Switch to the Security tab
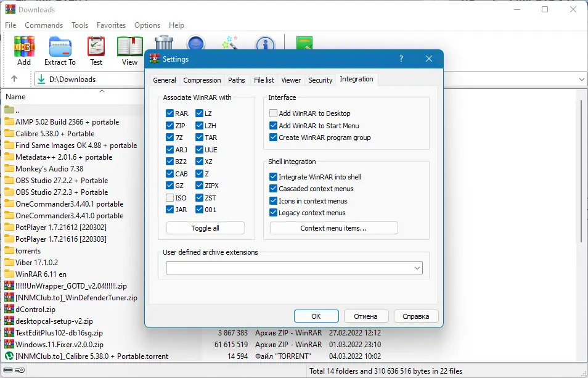 click(321, 80)
